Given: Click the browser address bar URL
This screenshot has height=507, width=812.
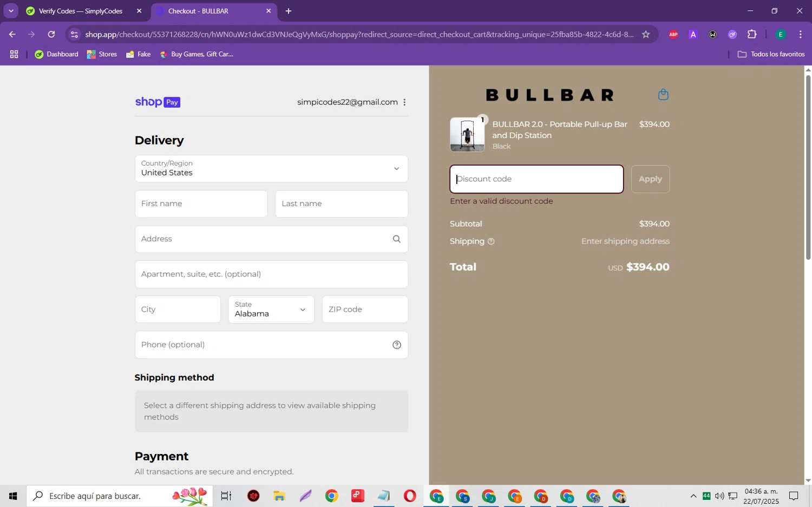Looking at the screenshot, I should point(359,34).
